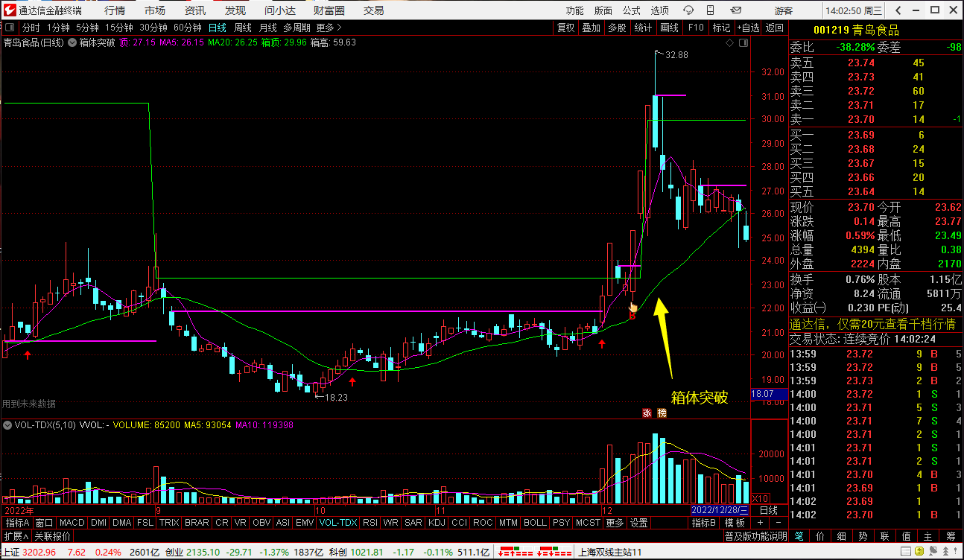Select the 分时 intraday period
This screenshot has height=560, width=964.
[31, 28]
